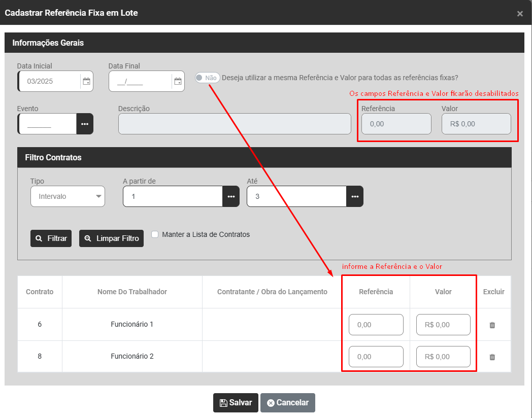Select the Contrato column header
Viewport: 532px width, 418px height.
[40, 292]
